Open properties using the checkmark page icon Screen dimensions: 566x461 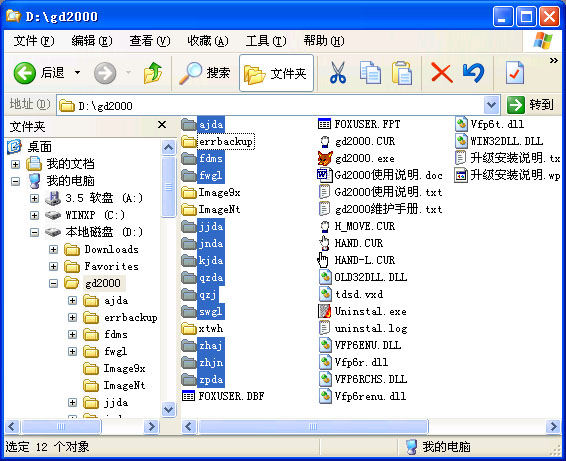pyautogui.click(x=515, y=73)
